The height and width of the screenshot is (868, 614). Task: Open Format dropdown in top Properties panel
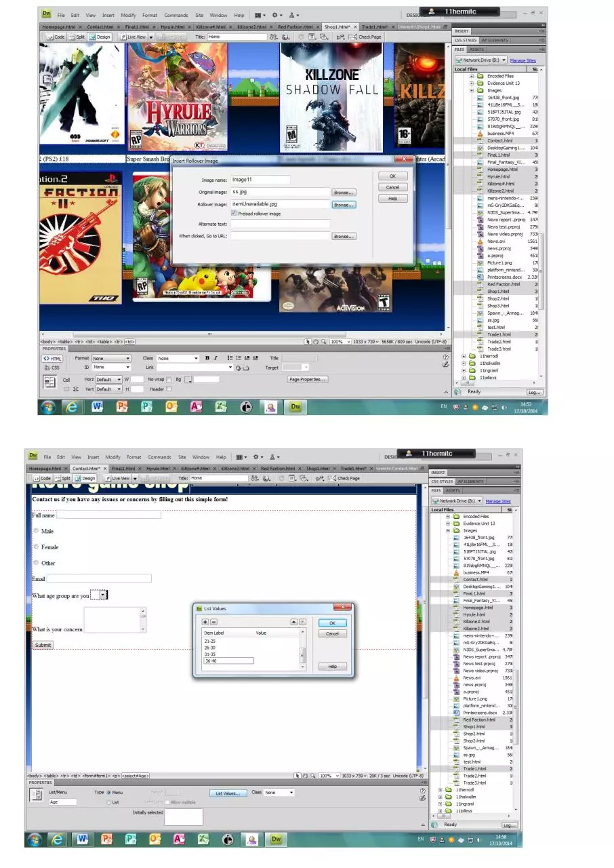click(111, 358)
